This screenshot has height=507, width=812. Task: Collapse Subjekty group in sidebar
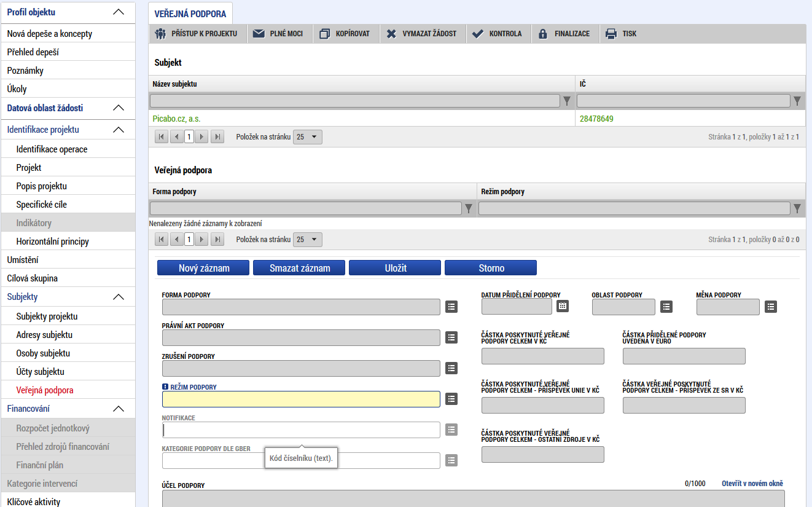click(119, 297)
